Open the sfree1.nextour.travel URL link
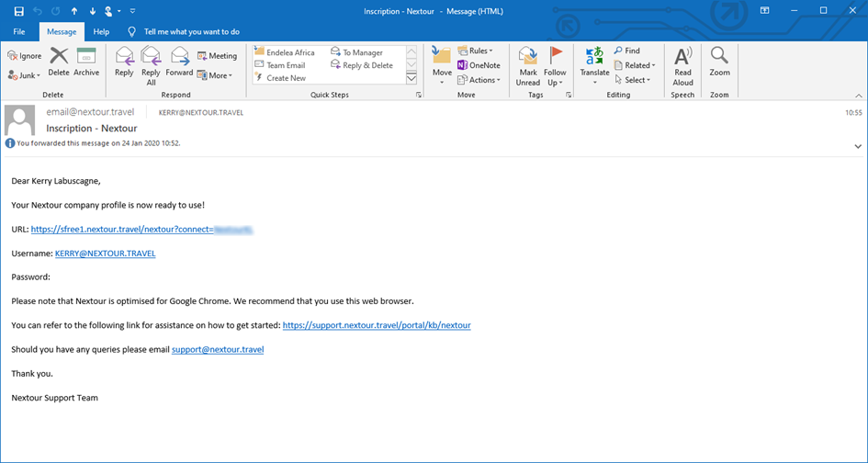This screenshot has width=868, height=463. click(141, 230)
